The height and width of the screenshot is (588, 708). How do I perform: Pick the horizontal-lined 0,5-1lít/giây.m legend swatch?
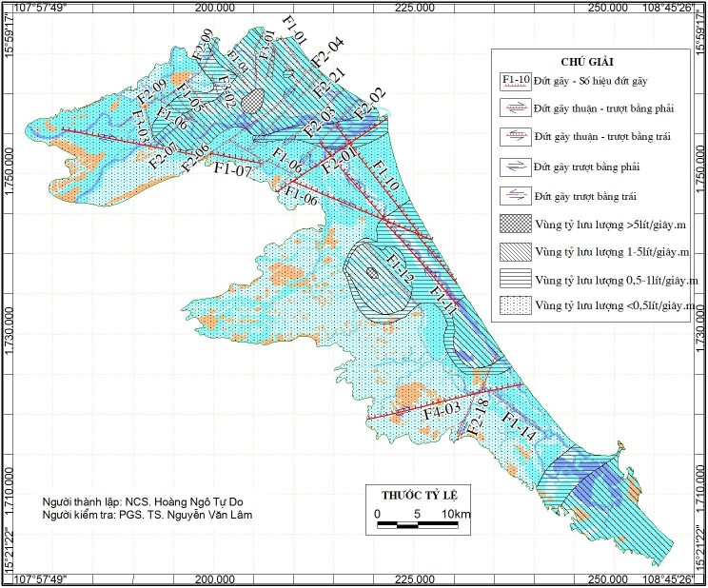[515, 280]
